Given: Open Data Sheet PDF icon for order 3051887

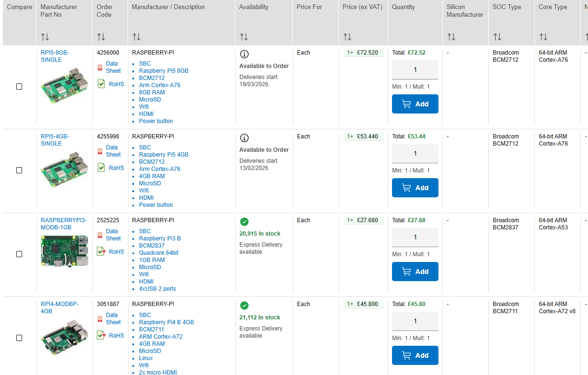Looking at the screenshot, I should (x=100, y=319).
